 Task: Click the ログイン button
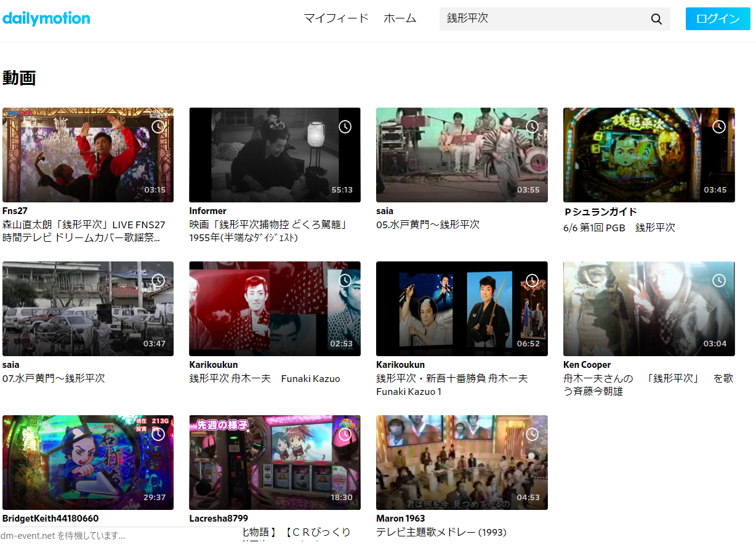coord(718,19)
